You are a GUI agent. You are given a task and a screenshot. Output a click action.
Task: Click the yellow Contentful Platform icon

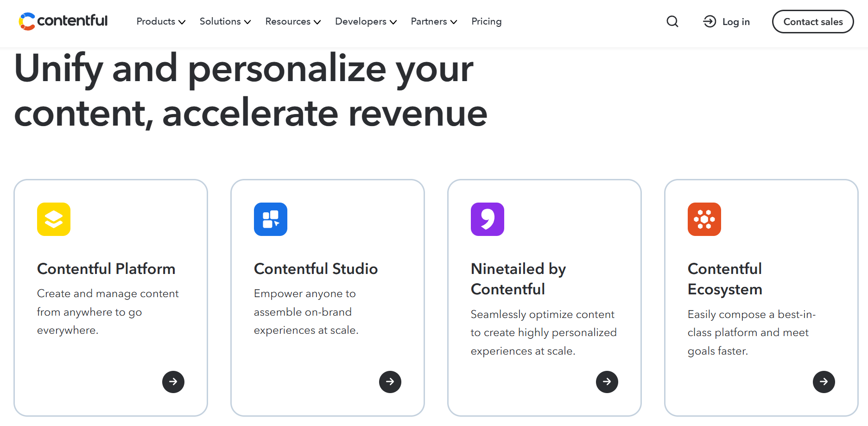coord(54,219)
